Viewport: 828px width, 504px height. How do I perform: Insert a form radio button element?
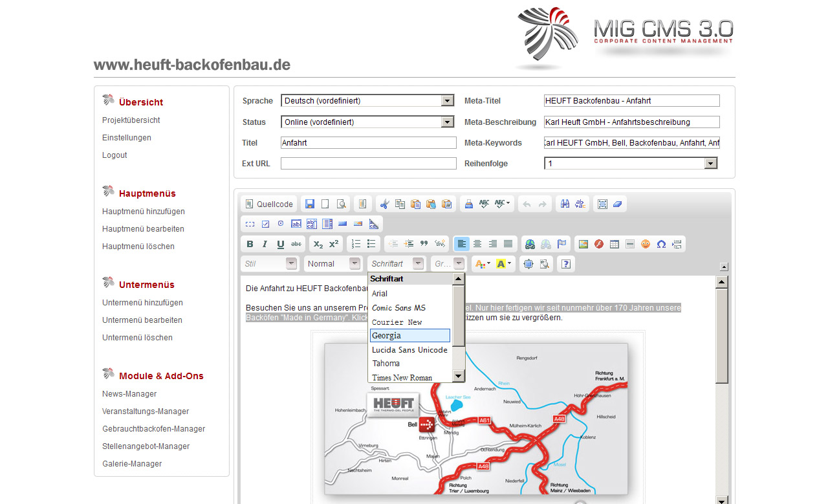281,224
